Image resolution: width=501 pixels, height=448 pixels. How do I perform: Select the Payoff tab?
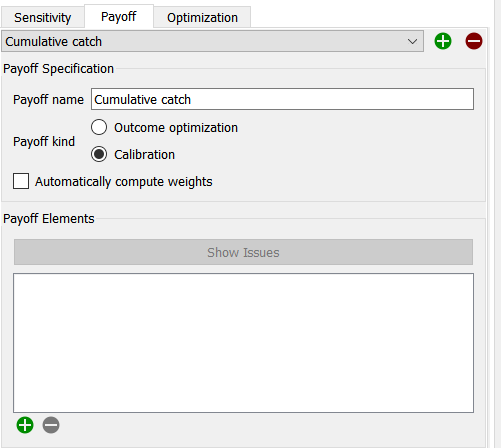(119, 16)
